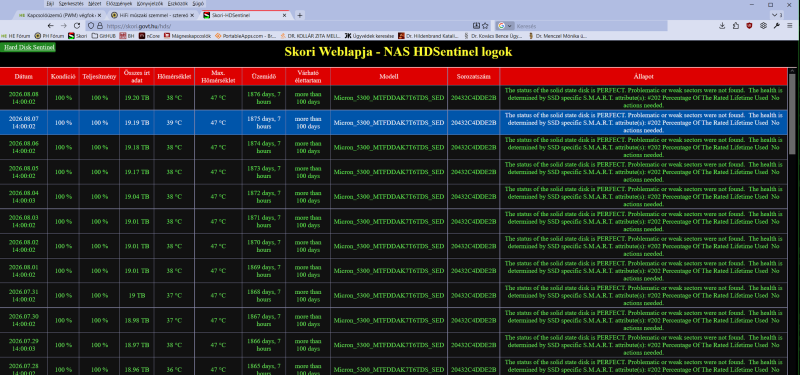Click the uBlock shield extension icon

click(749, 26)
